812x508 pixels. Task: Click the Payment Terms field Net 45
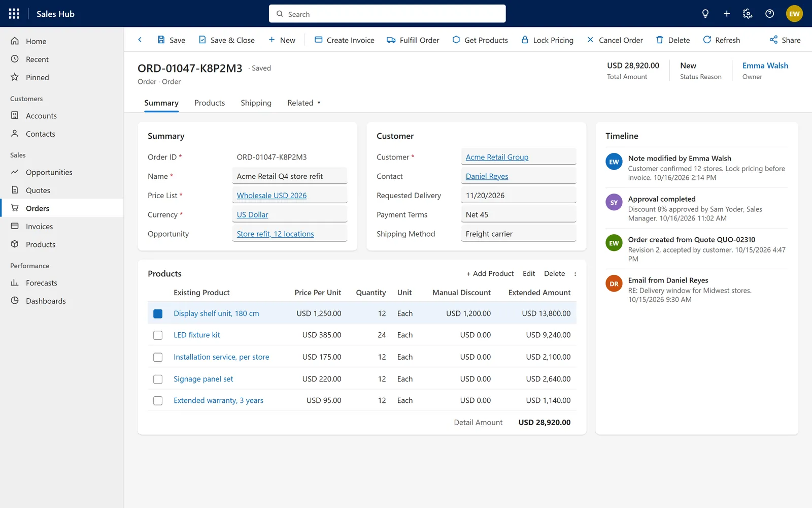click(x=519, y=215)
